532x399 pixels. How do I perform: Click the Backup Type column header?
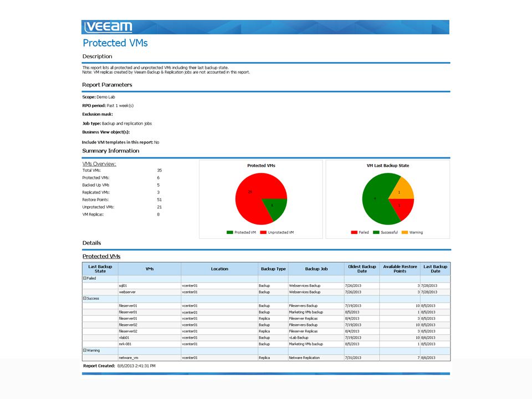(x=273, y=269)
